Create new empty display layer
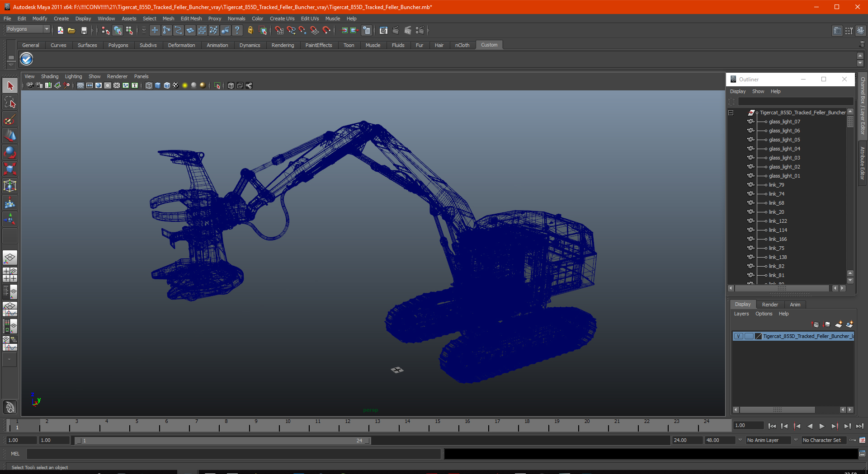Image resolution: width=868 pixels, height=474 pixels. point(839,324)
